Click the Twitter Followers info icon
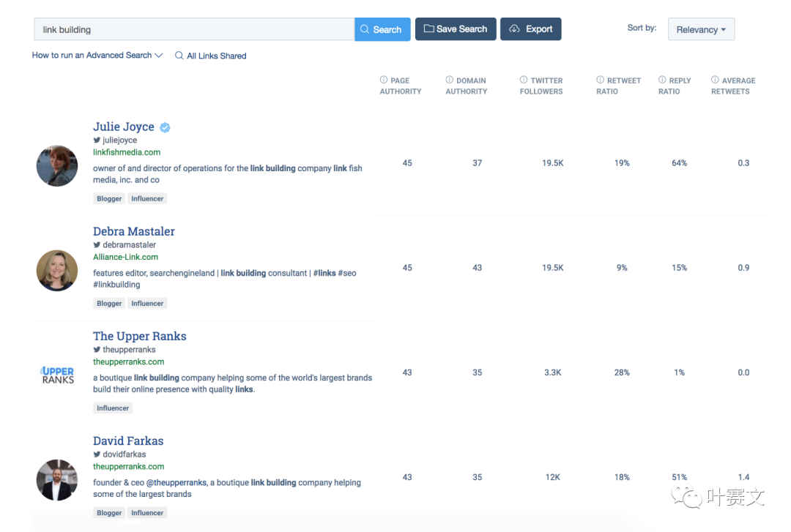Viewport: 791px width, 532px height. pos(524,80)
